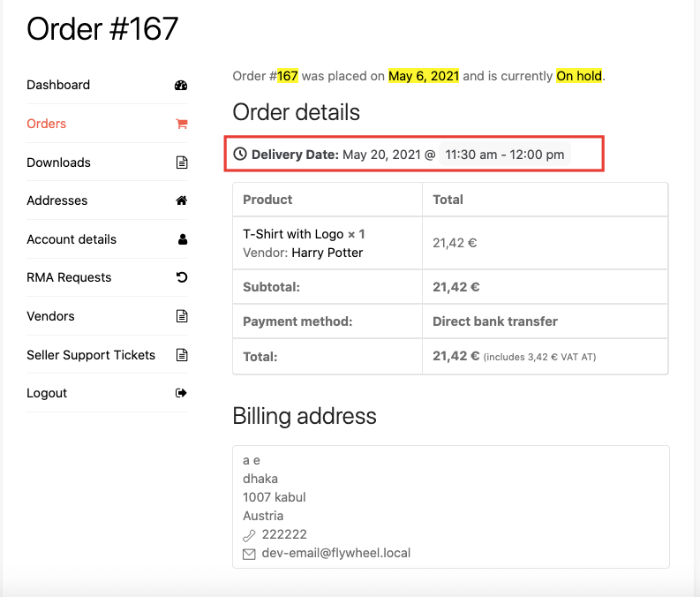Click the VAT included note
This screenshot has height=597, width=700.
click(539, 357)
